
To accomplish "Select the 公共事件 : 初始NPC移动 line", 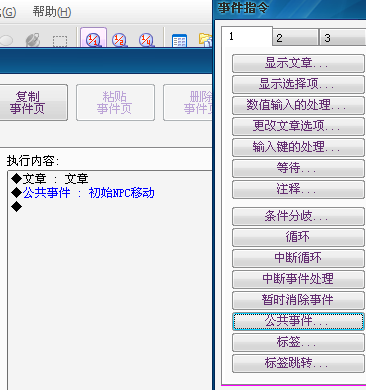I will (x=83, y=193).
